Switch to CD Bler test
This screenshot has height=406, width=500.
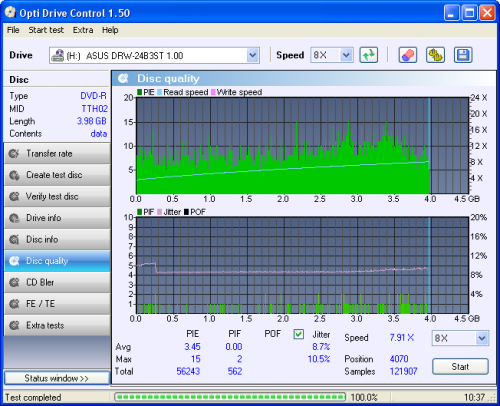point(57,282)
